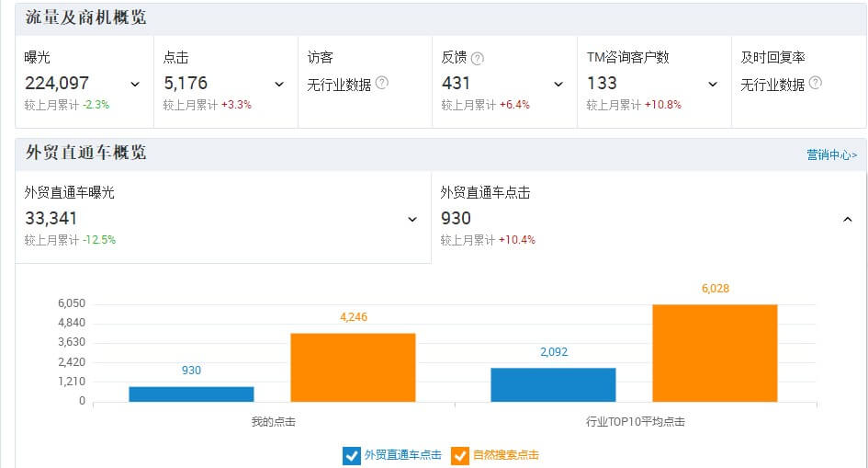Click the 行业TOP10平均点击 axis label
Screen dimensions: 868x468
tap(636, 422)
